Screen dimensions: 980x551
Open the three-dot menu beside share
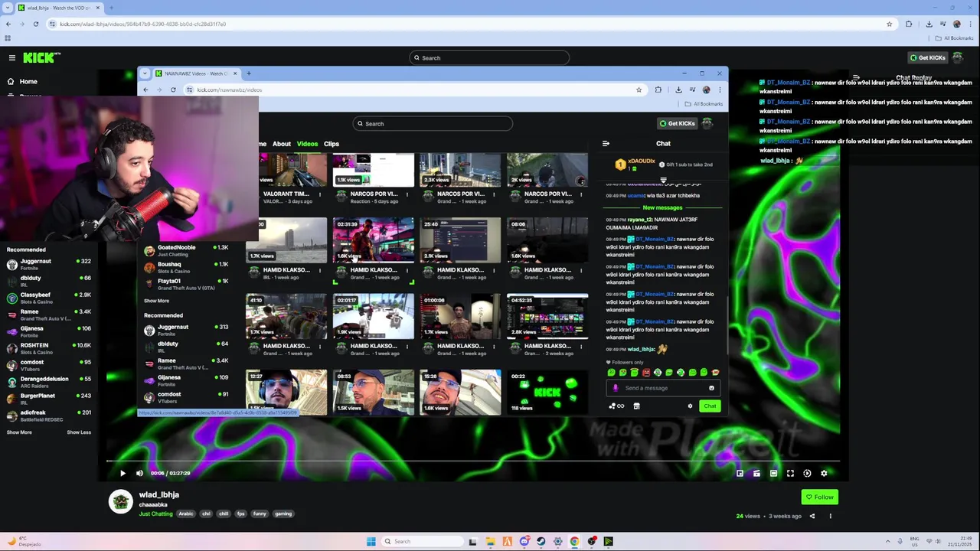tap(830, 516)
